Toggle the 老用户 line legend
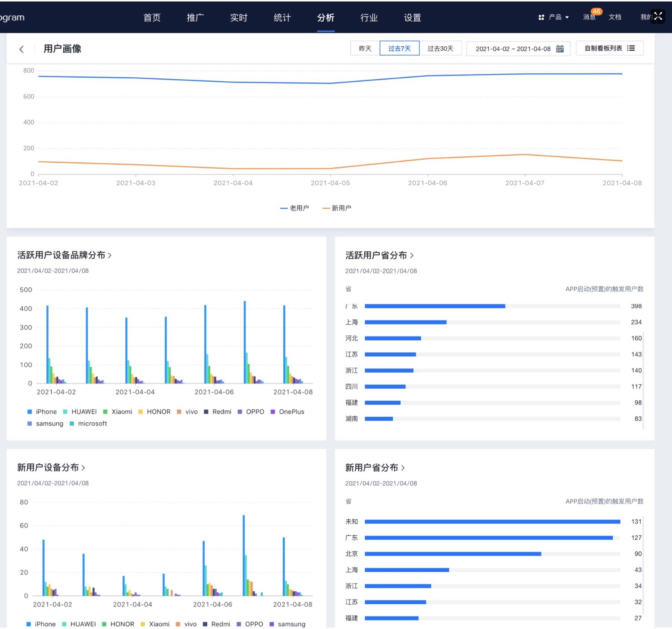The image size is (672, 629). (x=295, y=208)
